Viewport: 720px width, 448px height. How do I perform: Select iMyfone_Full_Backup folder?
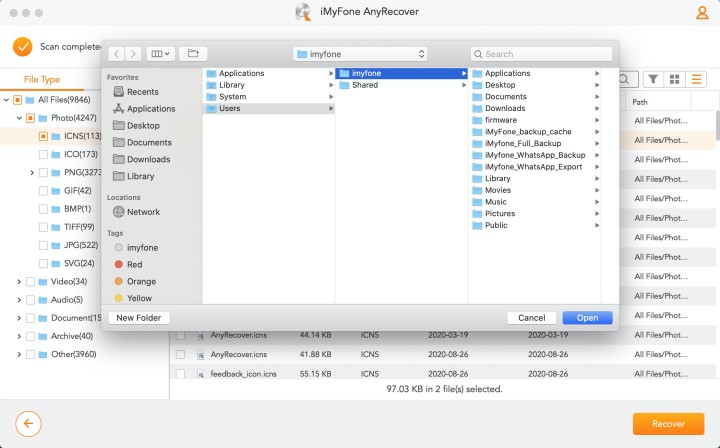tap(535, 144)
